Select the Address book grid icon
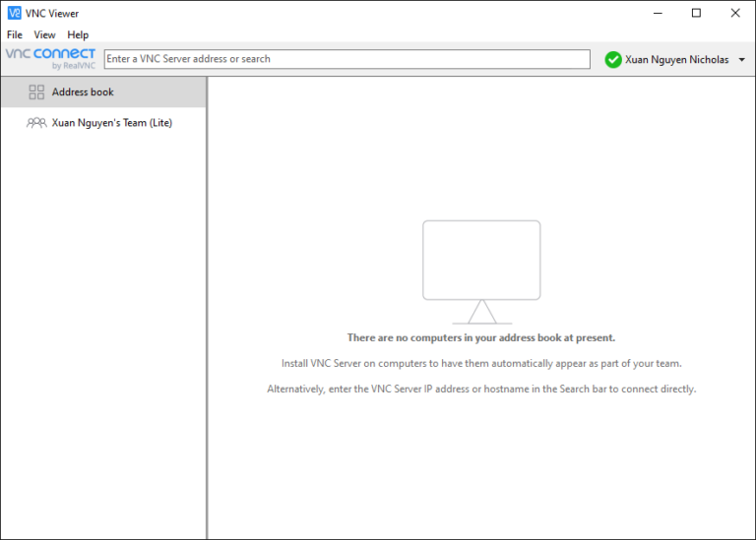This screenshot has width=756, height=540. click(x=36, y=92)
